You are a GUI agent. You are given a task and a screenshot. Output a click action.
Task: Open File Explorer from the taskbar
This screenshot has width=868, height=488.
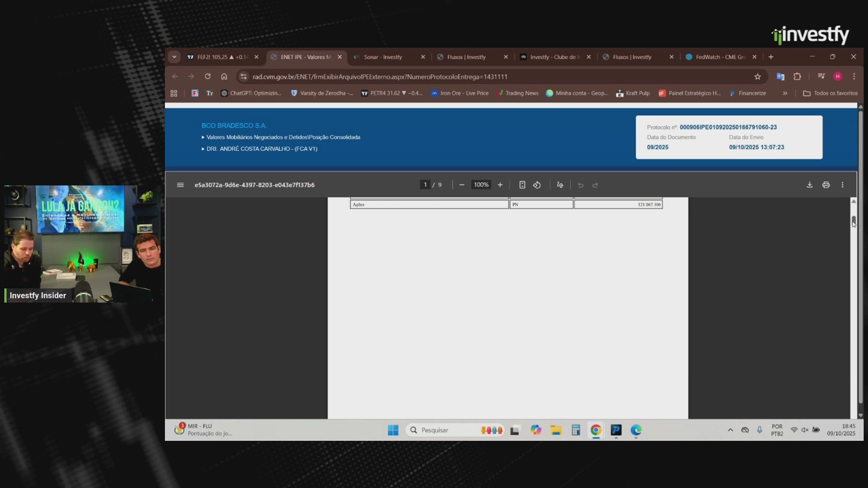point(556,430)
